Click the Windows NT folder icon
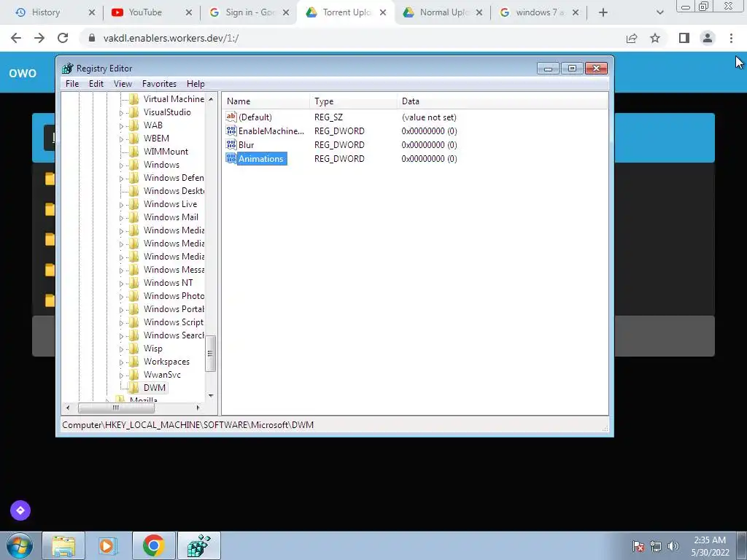747x560 pixels. 134,283
